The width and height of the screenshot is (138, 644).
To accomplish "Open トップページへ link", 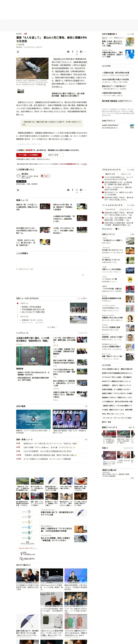I will click(x=83, y=333).
